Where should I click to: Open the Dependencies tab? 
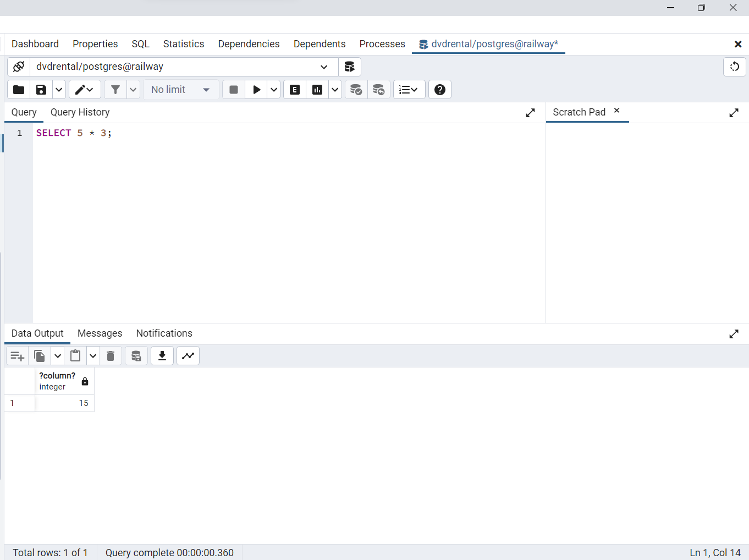[x=249, y=44]
